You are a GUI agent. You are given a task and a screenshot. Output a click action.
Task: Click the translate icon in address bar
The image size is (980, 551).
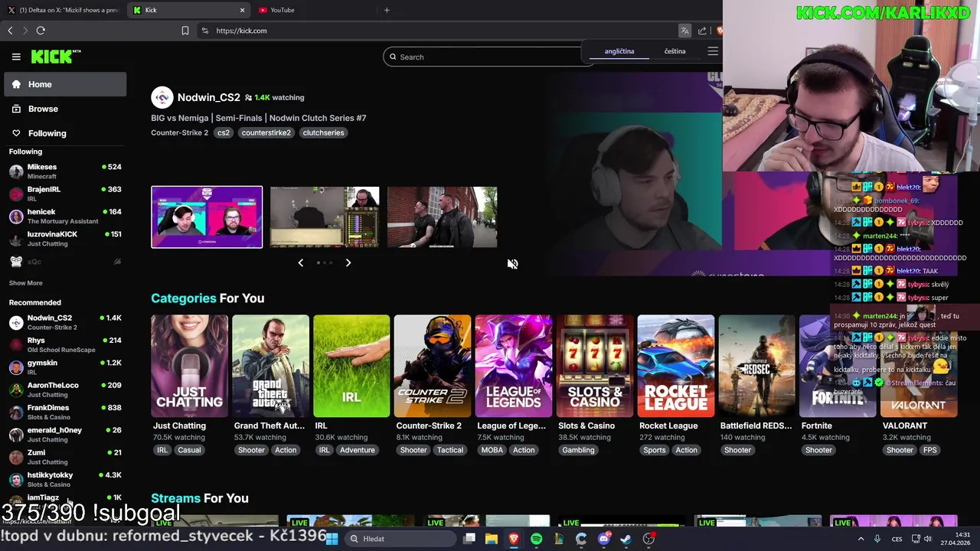coord(684,31)
